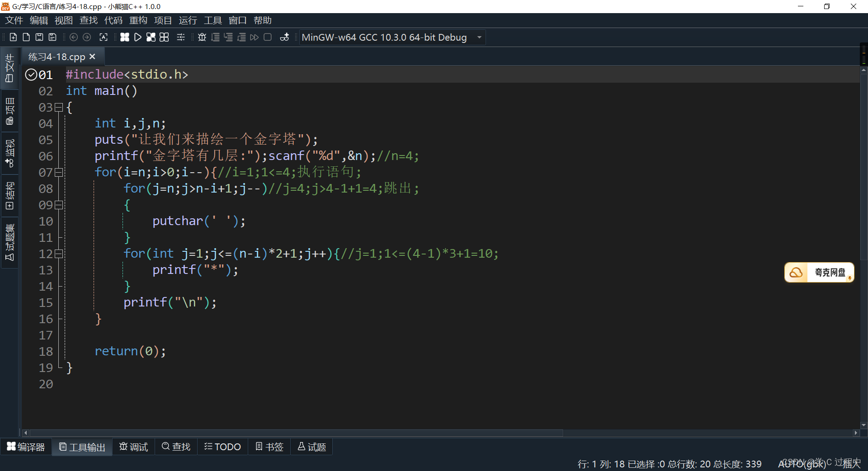Open the 试题集 side panel
This screenshot has width=868, height=471.
tap(9, 242)
